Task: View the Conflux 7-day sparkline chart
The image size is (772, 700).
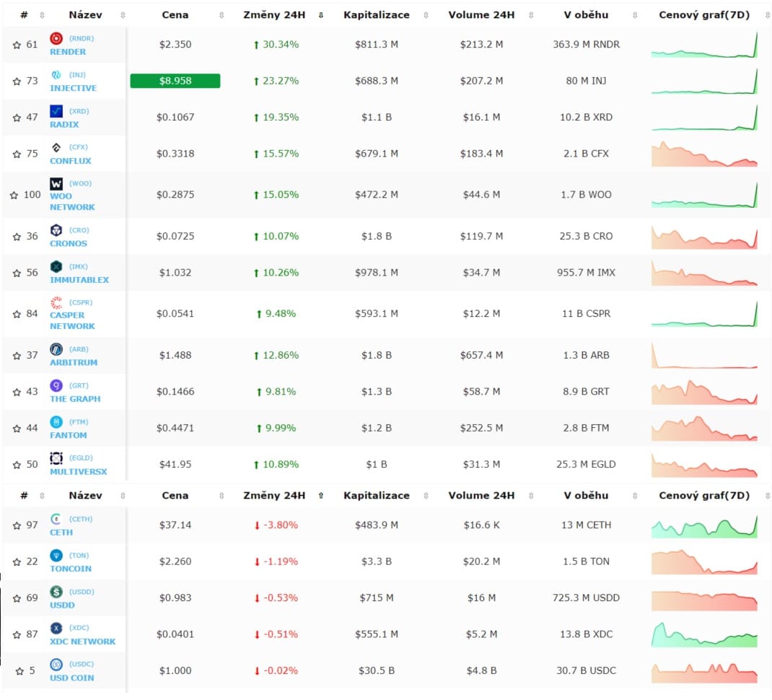Action: point(704,154)
